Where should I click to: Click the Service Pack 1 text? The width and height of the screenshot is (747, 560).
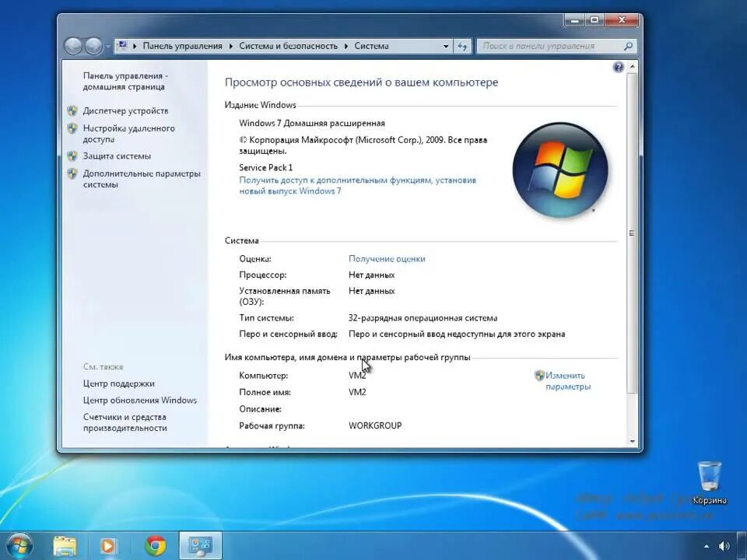[266, 168]
